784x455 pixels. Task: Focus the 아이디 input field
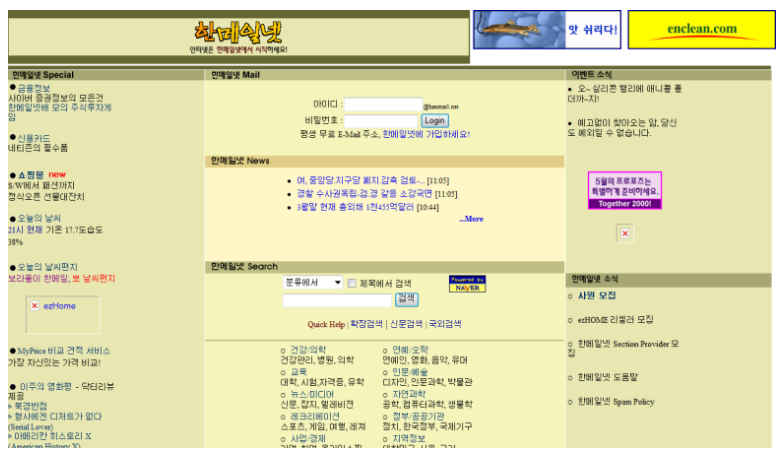point(383,104)
